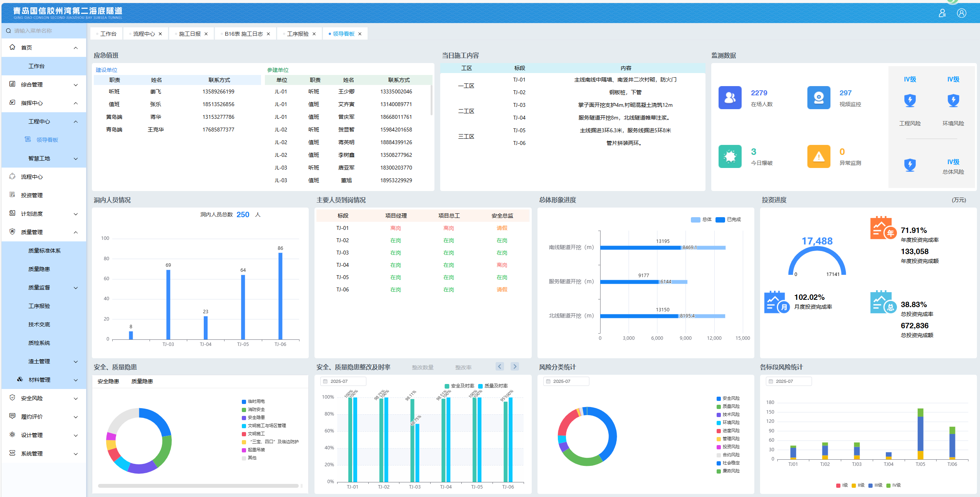980x497 pixels.
Task: Click the next arrow in rectification panel
Action: (x=514, y=366)
